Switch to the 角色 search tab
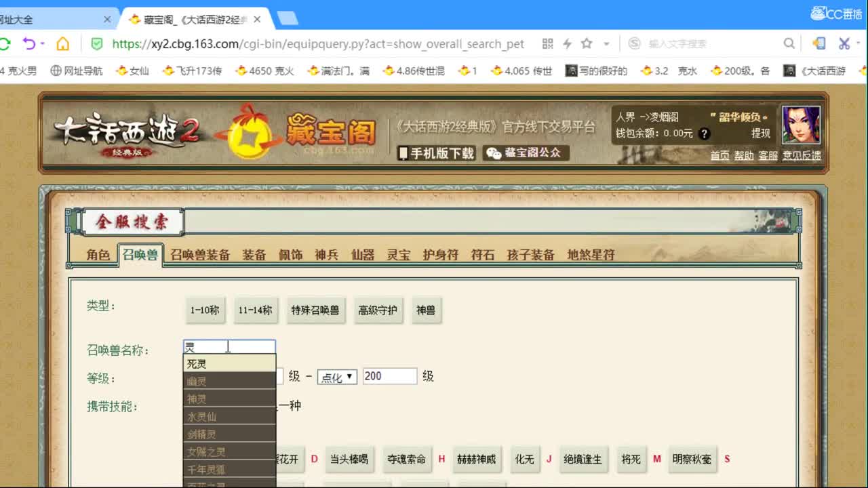The width and height of the screenshot is (868, 488). pos(98,255)
